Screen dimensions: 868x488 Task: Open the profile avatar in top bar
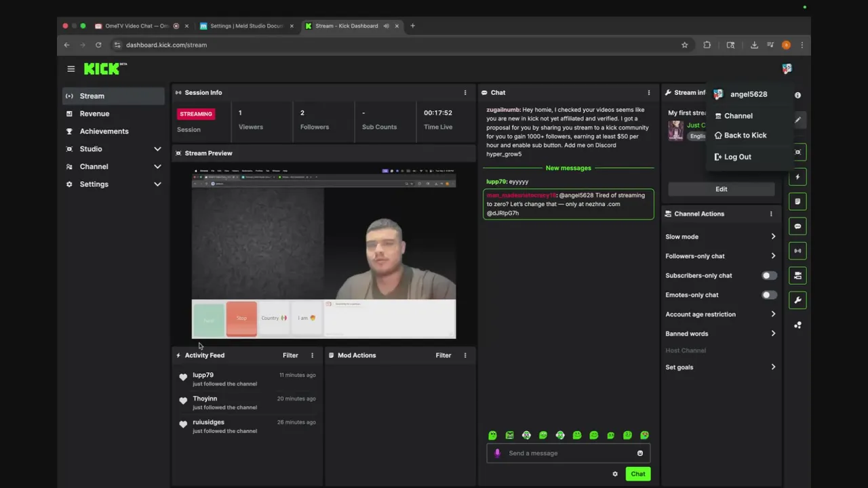coord(787,68)
